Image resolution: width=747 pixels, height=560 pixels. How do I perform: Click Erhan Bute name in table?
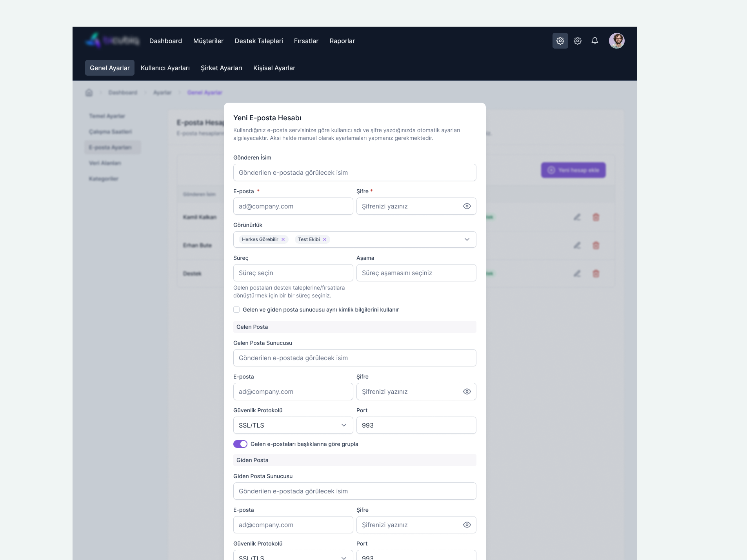pos(197,245)
